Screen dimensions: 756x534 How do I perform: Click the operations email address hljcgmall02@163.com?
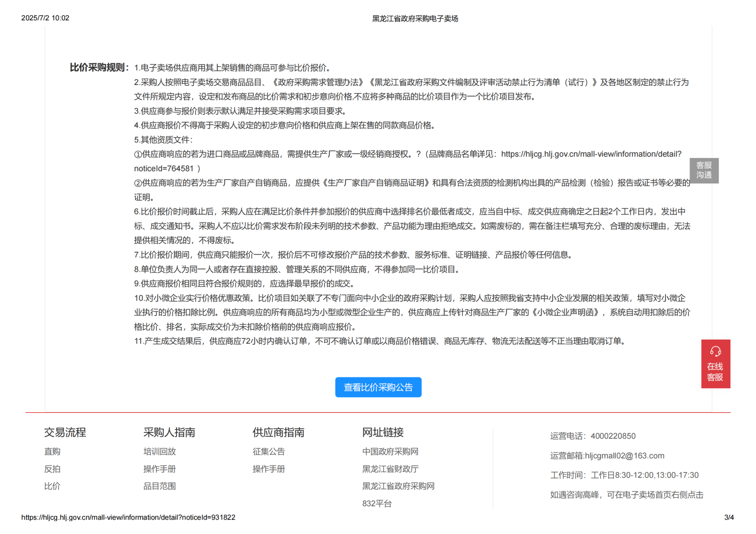pos(625,456)
